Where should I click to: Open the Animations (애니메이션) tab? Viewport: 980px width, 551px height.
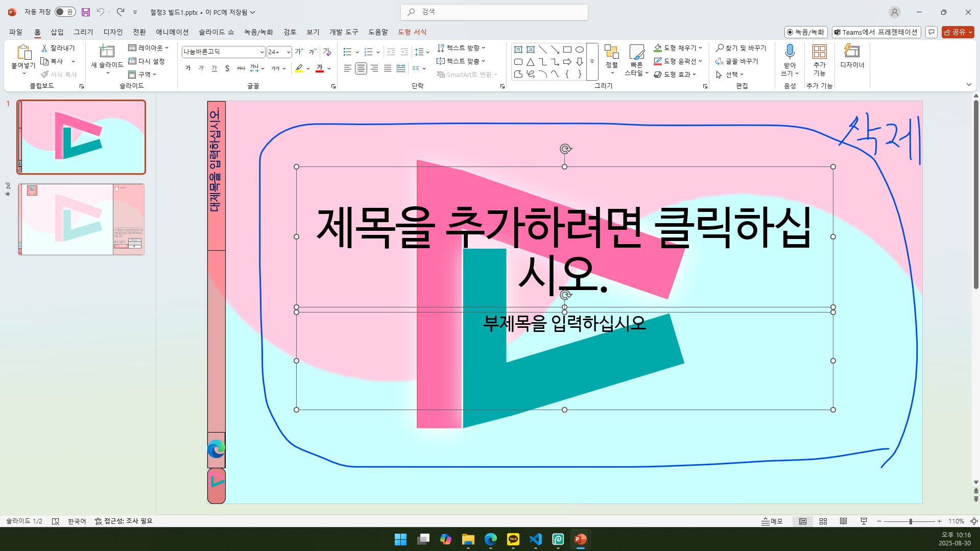tap(172, 32)
